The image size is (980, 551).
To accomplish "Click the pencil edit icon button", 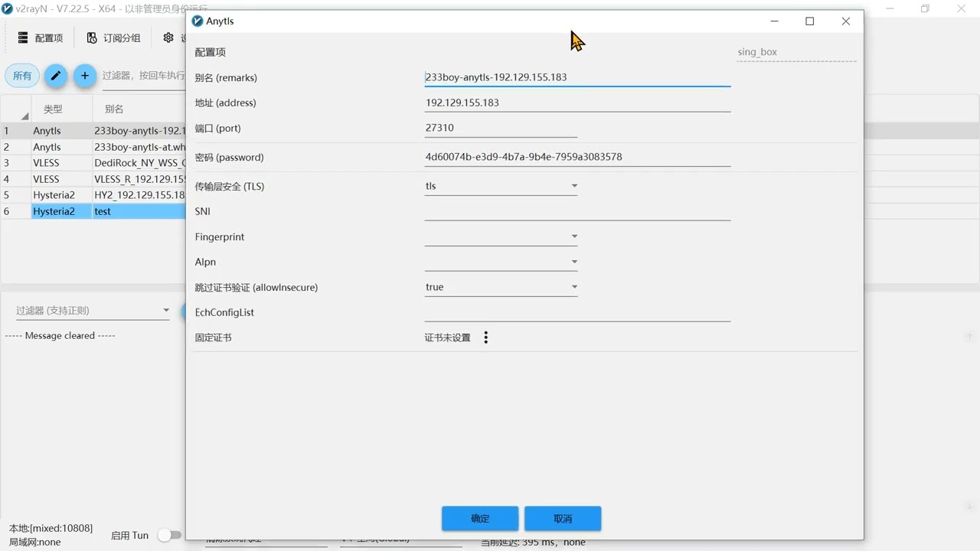I will [x=55, y=76].
